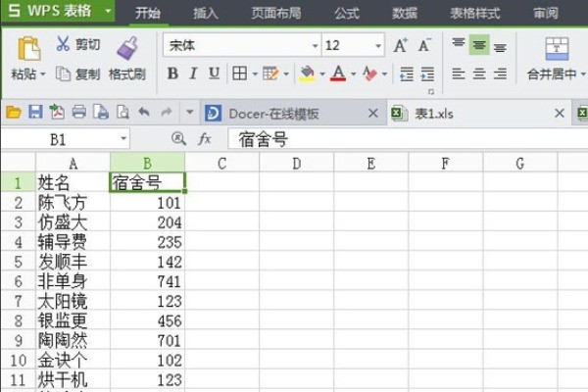Increase font size with the larger A icon
The image size is (588, 392).
point(401,45)
